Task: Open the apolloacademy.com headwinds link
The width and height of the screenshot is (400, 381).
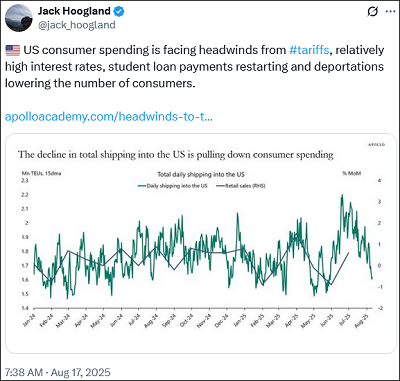Action: tap(109, 117)
